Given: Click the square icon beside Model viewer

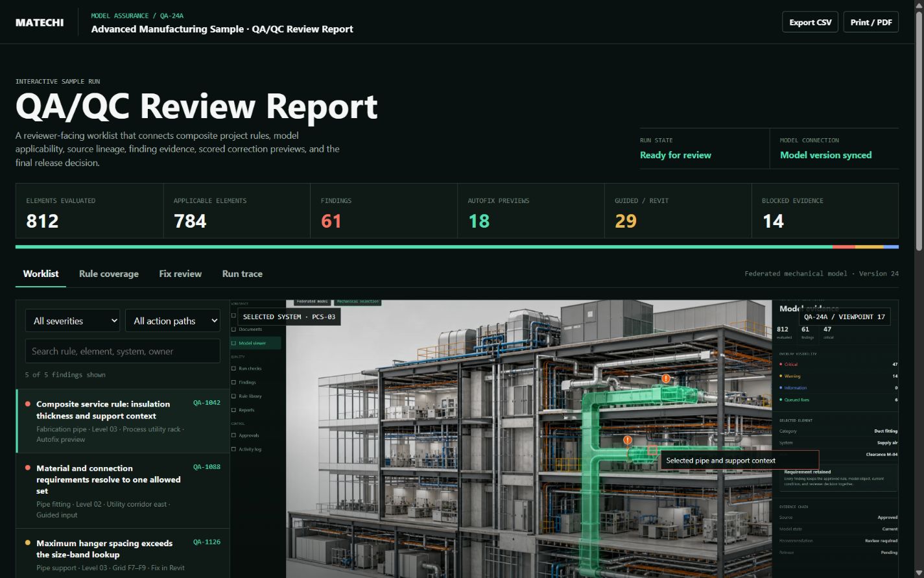Looking at the screenshot, I should point(234,343).
